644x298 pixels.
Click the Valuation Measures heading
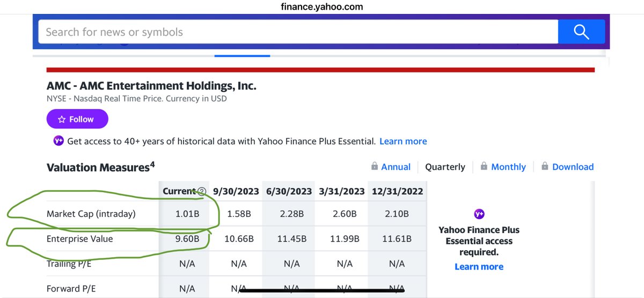click(101, 167)
